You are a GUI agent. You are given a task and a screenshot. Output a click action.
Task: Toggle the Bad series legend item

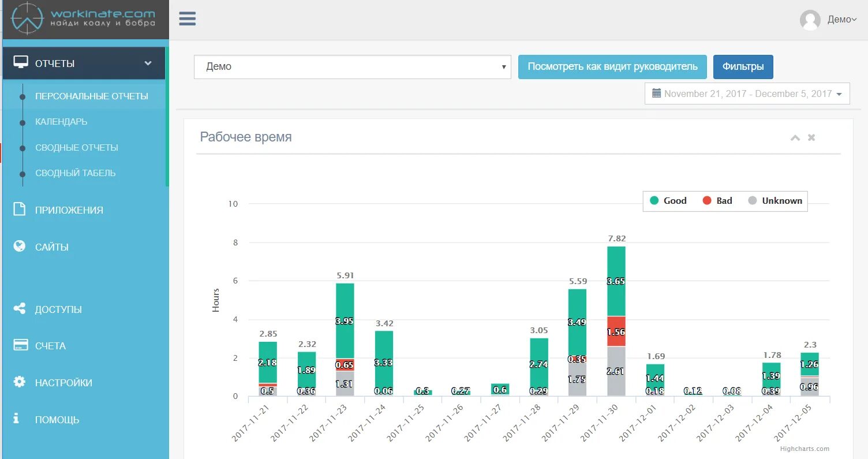pos(717,201)
